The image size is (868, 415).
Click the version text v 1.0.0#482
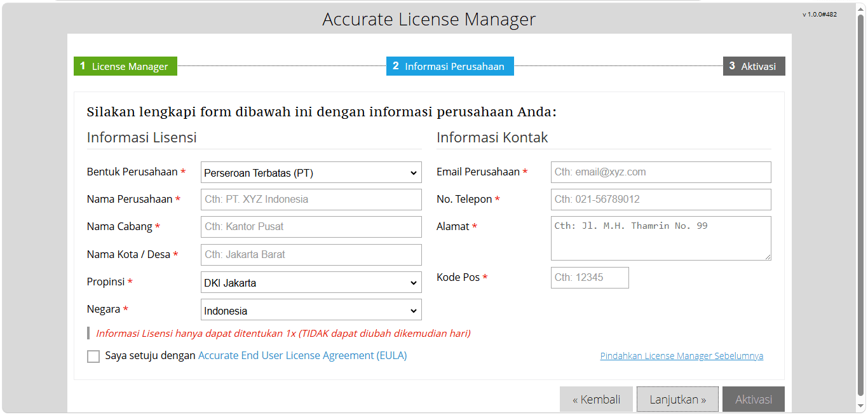820,14
